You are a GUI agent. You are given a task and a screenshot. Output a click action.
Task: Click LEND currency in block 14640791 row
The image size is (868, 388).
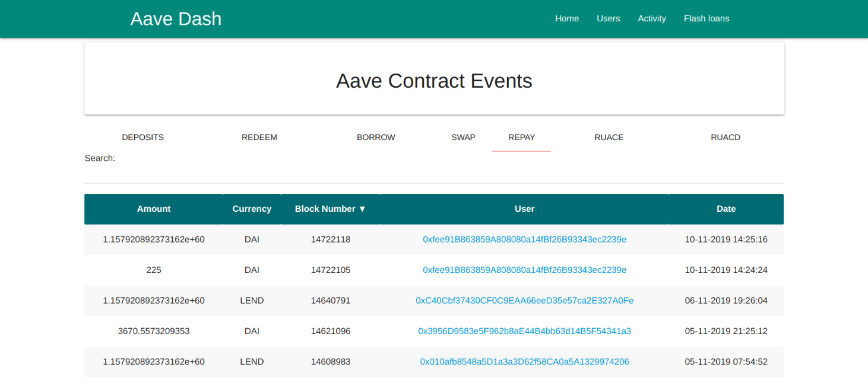[252, 301]
